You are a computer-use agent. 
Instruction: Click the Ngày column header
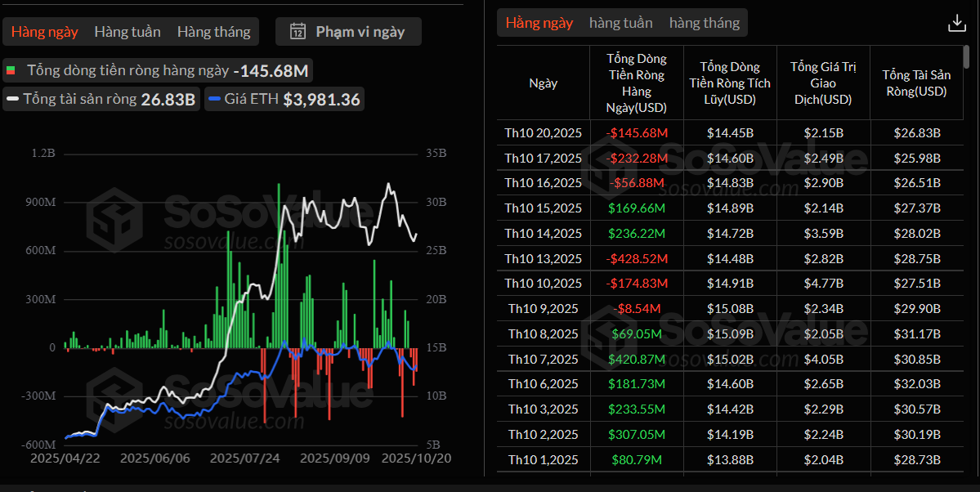[x=544, y=83]
